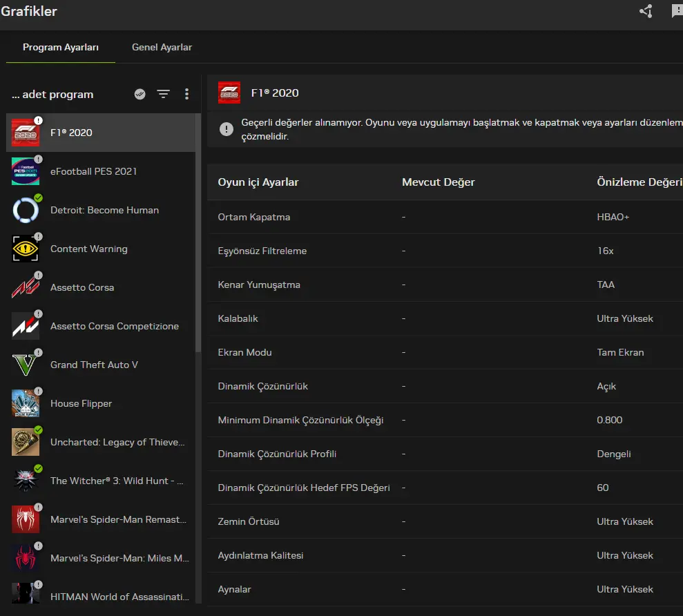Click the '... adet program' label
This screenshot has width=683, height=616.
click(52, 95)
